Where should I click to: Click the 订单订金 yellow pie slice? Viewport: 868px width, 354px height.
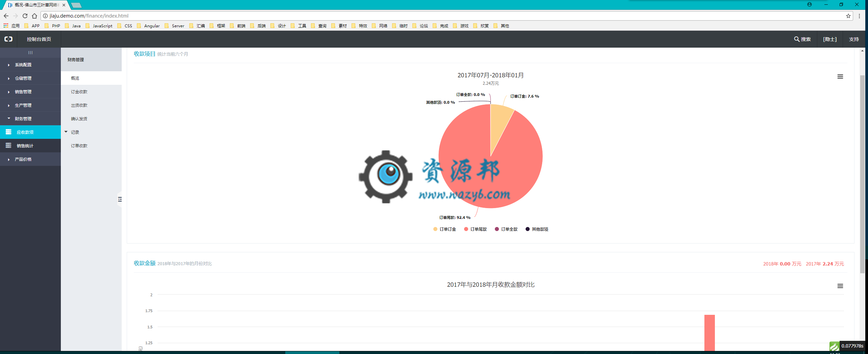(x=498, y=125)
